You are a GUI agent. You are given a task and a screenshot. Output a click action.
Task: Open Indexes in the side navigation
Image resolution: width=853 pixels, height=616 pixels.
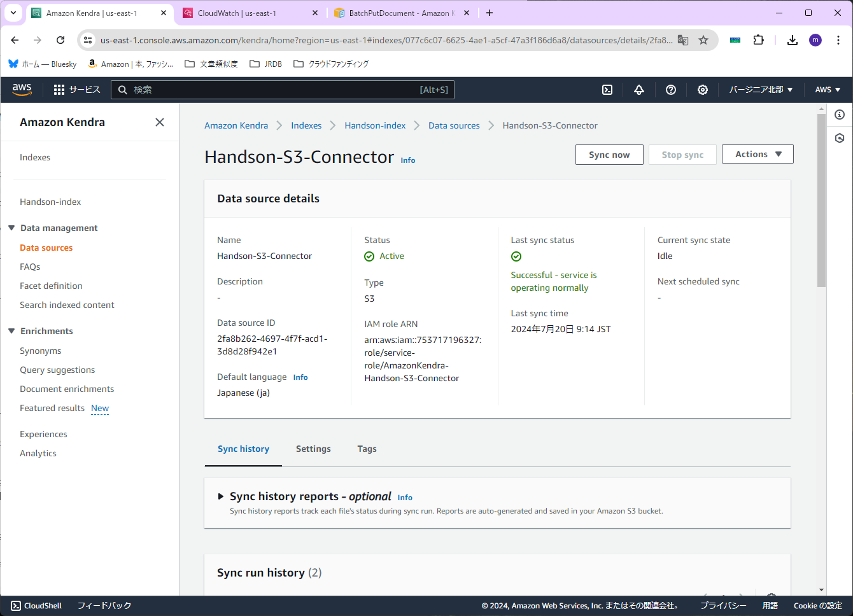coord(35,157)
